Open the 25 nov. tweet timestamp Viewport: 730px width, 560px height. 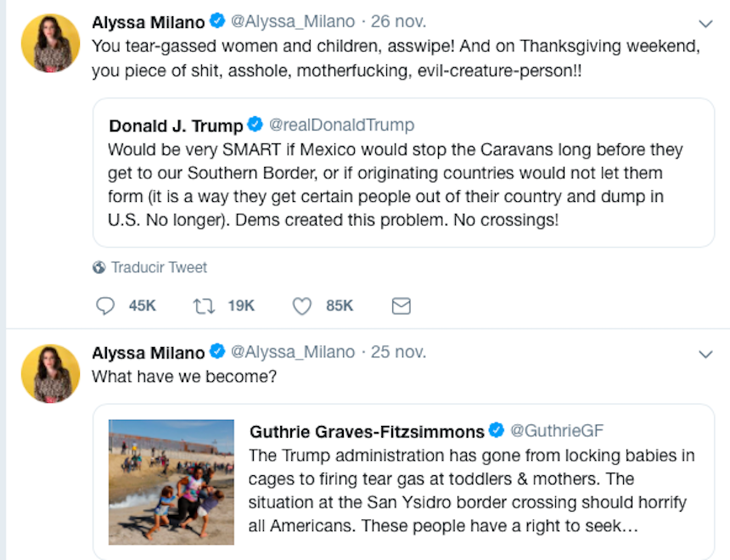399,352
